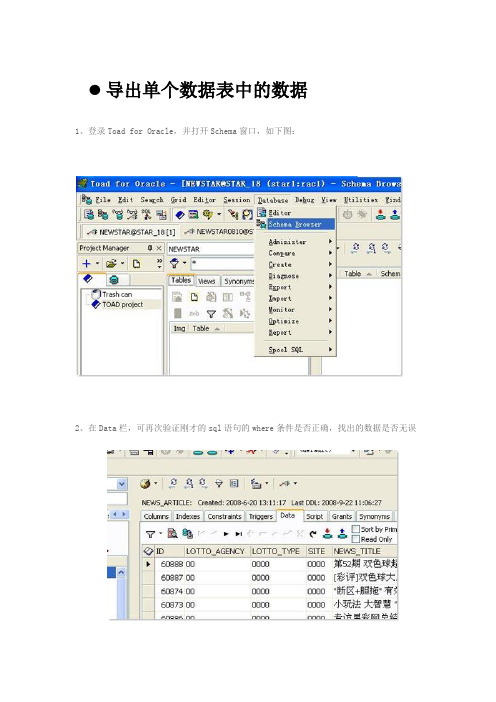The width and height of the screenshot is (496, 702).
Task: Click the create new table page icon
Action: (194, 297)
